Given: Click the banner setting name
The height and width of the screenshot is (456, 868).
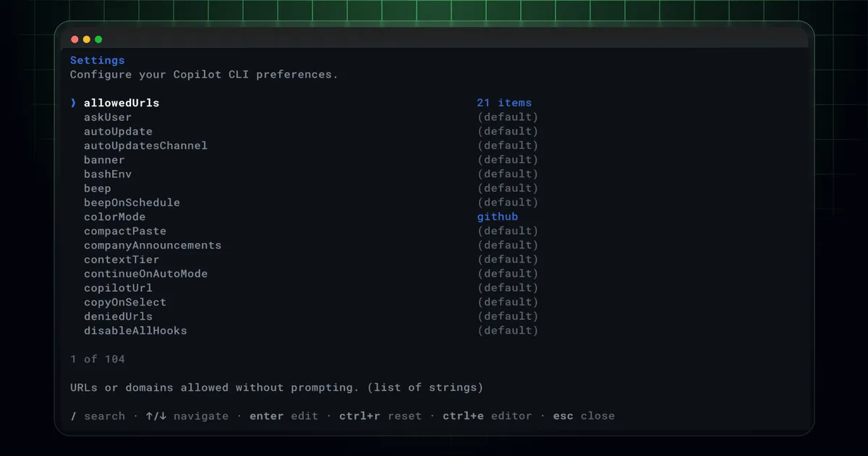Looking at the screenshot, I should coord(104,160).
